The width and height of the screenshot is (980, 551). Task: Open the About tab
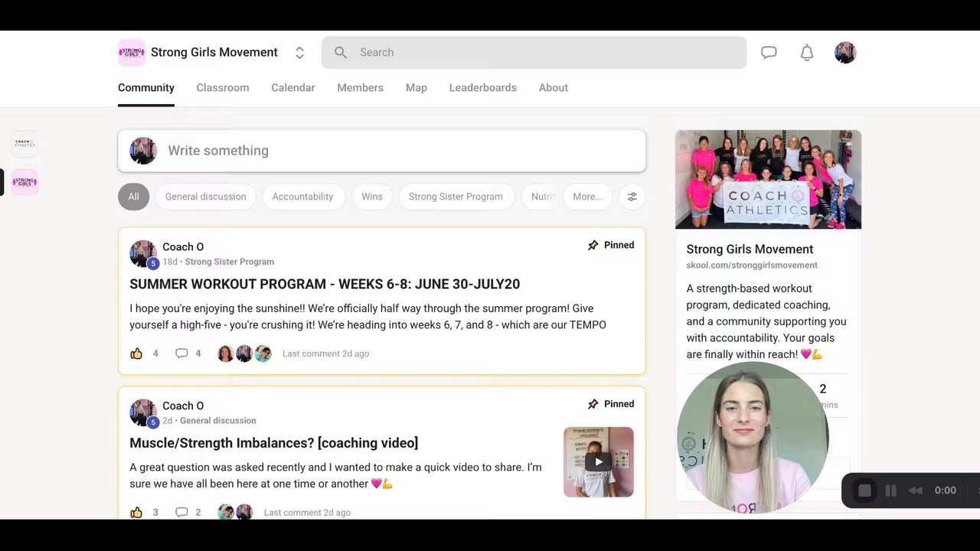coord(554,88)
